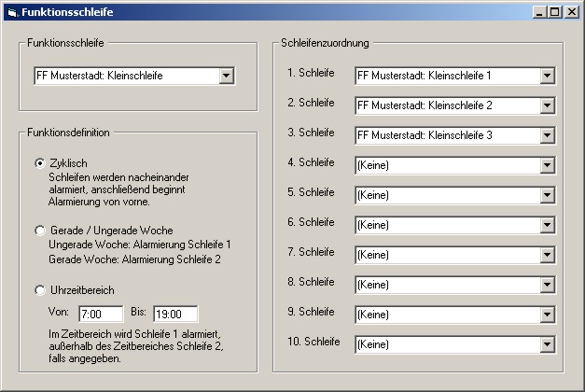Expand the 9. Schleife combo box
The width and height of the screenshot is (585, 392).
pyautogui.click(x=548, y=315)
